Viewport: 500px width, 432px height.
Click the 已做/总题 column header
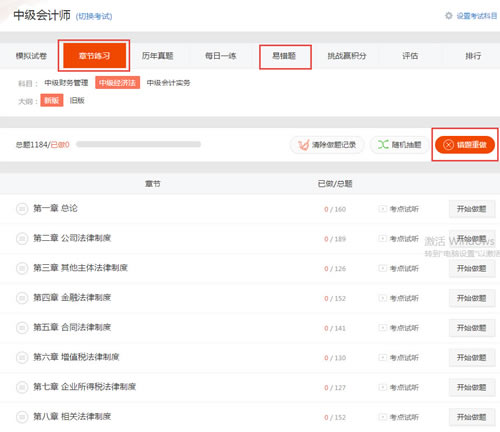(x=335, y=184)
